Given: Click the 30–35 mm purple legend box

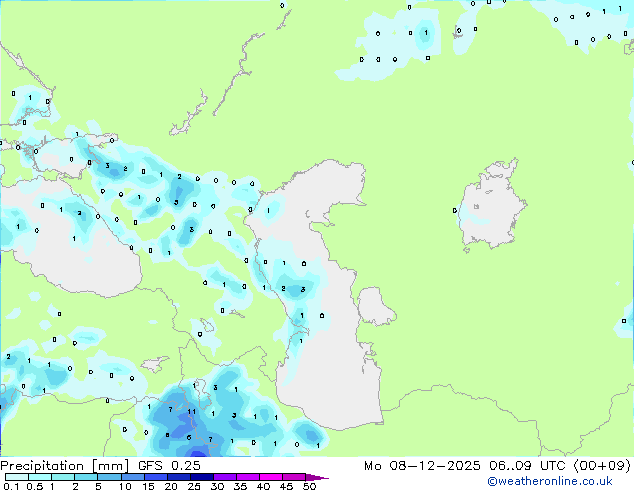Looking at the screenshot, I should (225, 477).
